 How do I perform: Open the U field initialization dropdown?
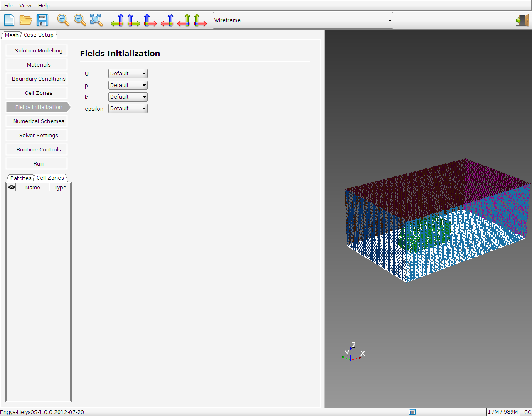[128, 74]
